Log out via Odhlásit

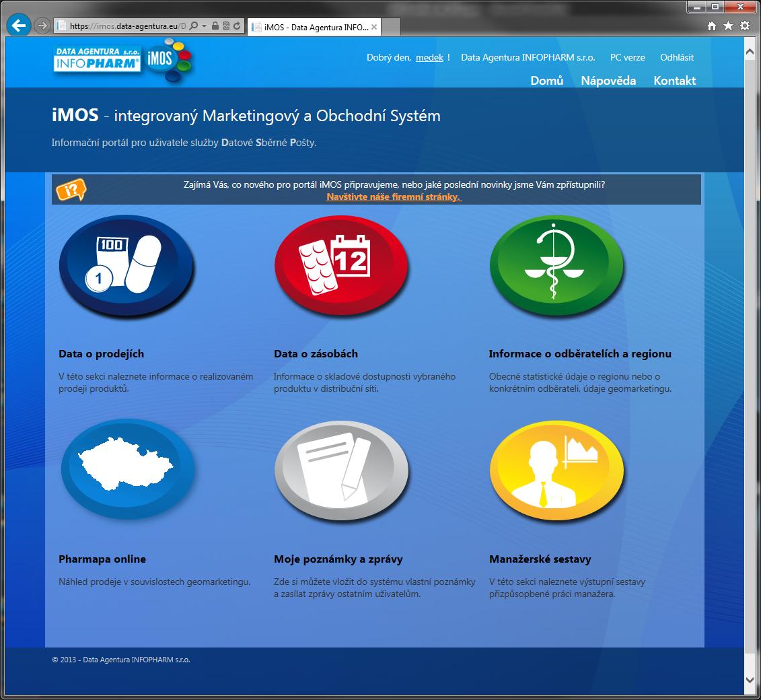click(x=676, y=57)
